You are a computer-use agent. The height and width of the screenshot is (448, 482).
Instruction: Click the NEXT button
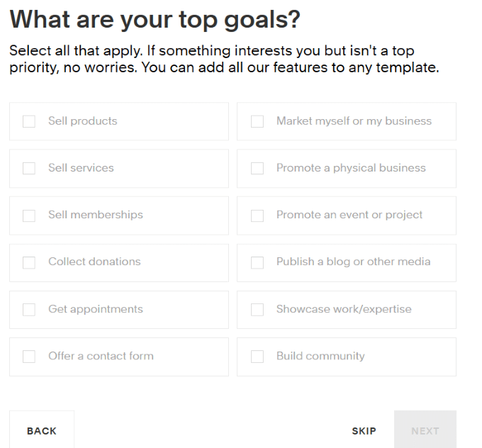point(425,430)
